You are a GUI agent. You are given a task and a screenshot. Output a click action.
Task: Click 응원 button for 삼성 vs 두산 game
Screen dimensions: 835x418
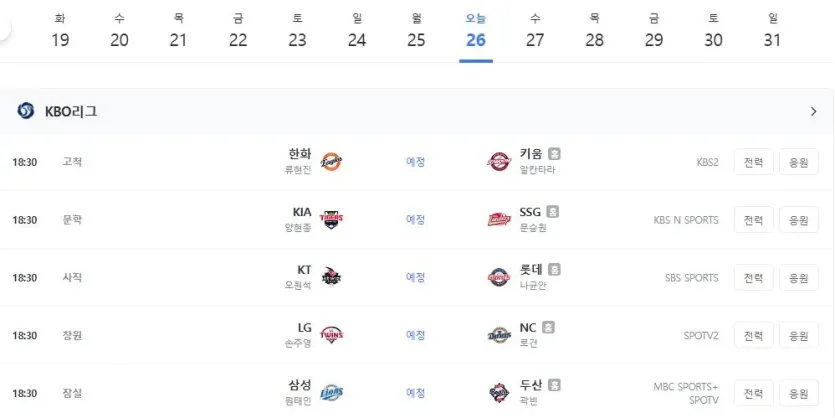click(x=799, y=393)
